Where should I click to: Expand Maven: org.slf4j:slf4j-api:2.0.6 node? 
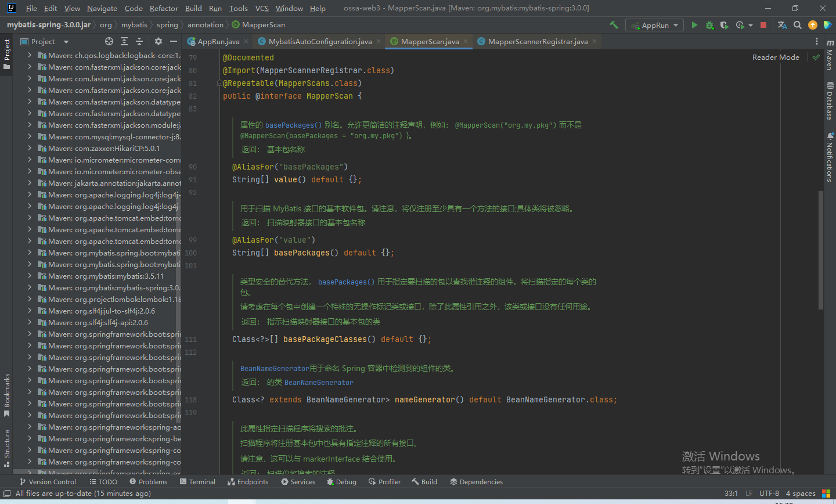[30, 322]
